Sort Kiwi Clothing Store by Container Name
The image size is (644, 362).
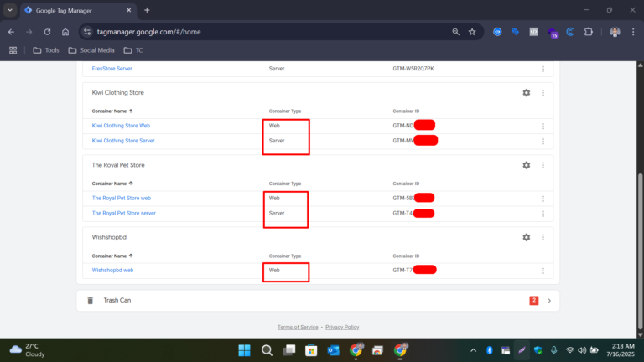click(112, 111)
